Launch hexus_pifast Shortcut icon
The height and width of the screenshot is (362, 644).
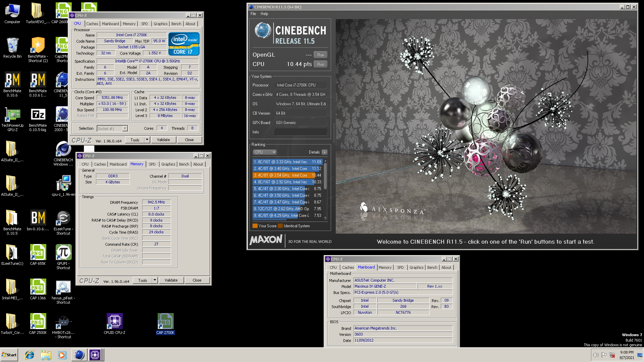pyautogui.click(x=63, y=291)
